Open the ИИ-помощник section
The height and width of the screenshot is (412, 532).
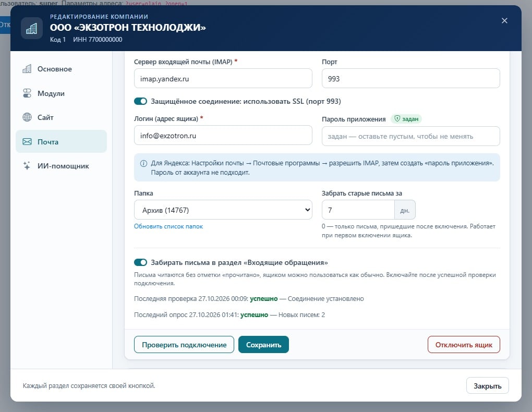[x=61, y=166]
